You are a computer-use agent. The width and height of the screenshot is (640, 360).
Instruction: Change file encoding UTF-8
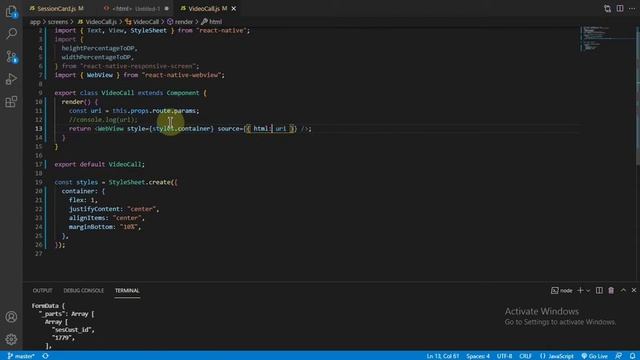pos(504,356)
